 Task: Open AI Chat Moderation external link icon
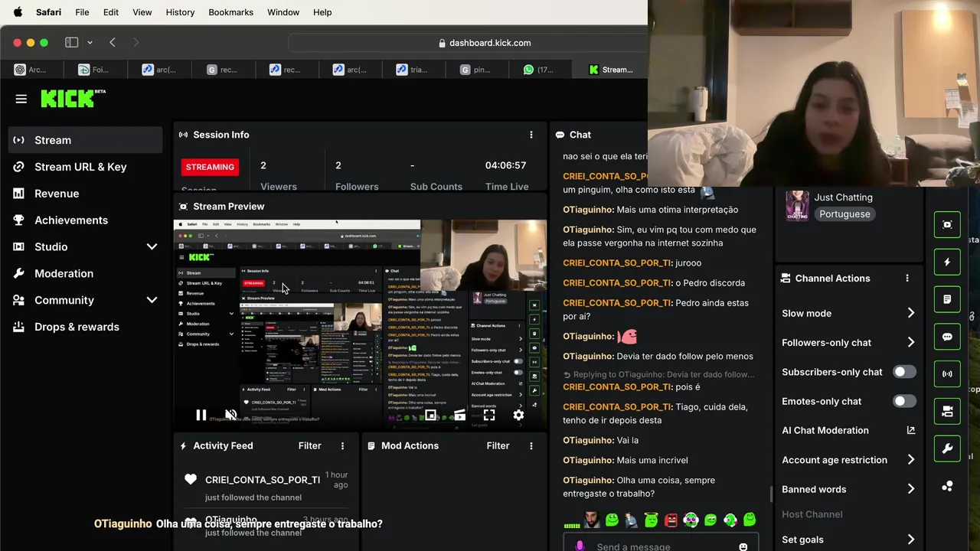click(910, 430)
